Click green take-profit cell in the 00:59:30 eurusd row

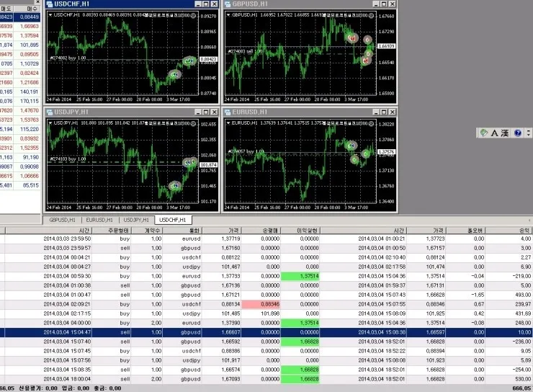click(x=300, y=276)
